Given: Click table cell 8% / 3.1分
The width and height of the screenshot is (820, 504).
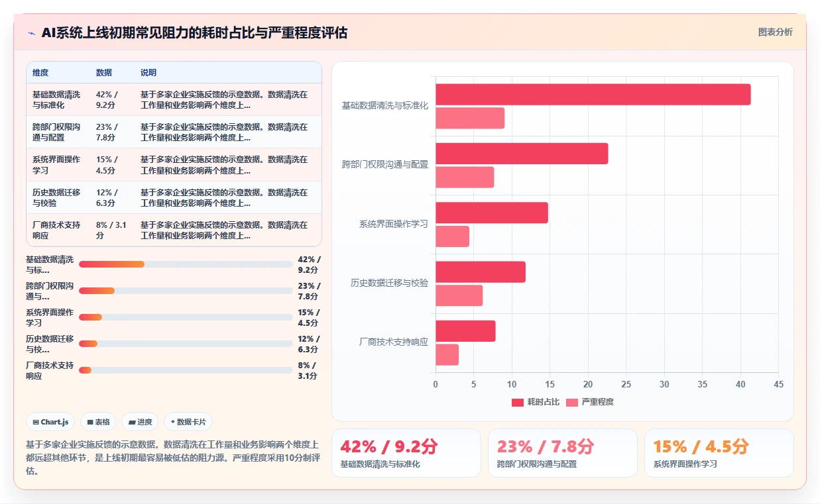Looking at the screenshot, I should coord(111,230).
